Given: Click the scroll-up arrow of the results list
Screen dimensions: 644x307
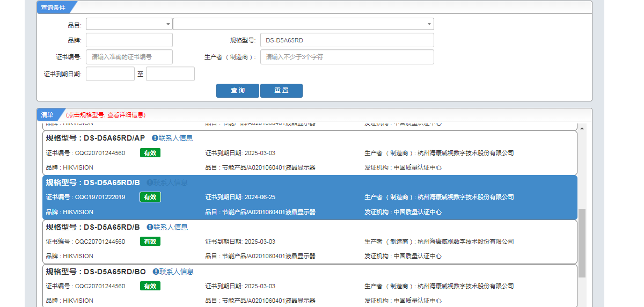Looking at the screenshot, I should pyautogui.click(x=582, y=128).
